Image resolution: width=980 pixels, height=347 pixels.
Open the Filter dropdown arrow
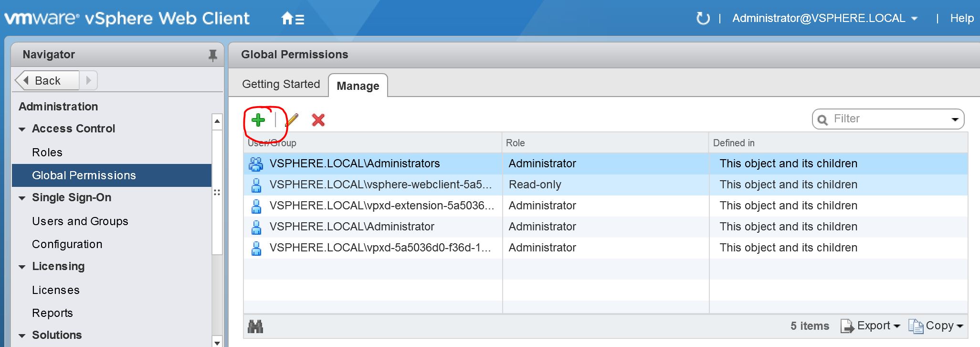point(955,119)
